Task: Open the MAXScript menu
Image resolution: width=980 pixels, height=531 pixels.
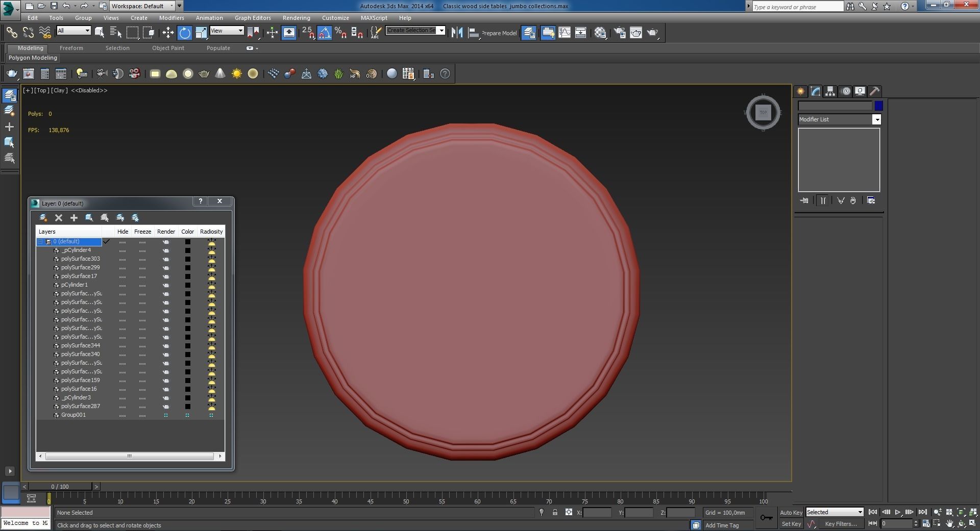Action: pyautogui.click(x=374, y=18)
